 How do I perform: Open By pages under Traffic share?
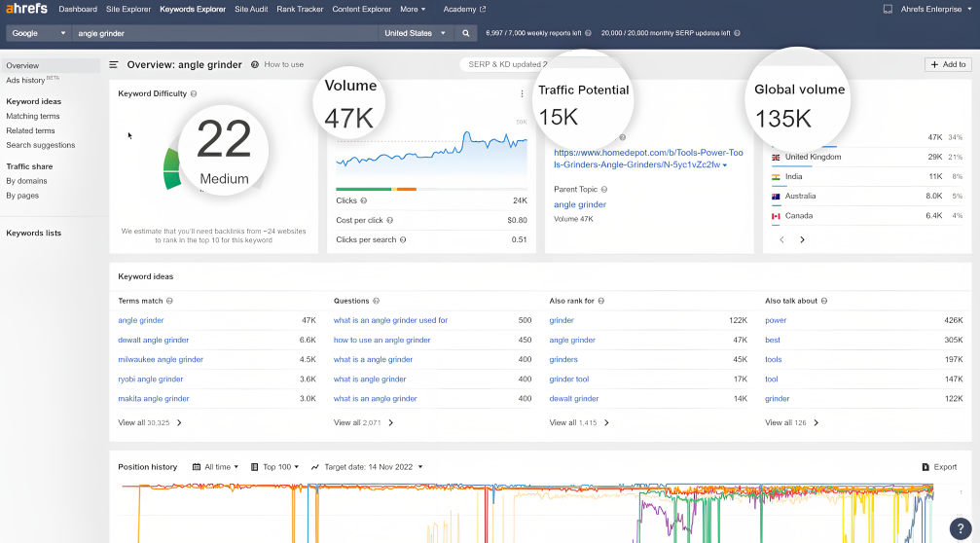pos(22,196)
